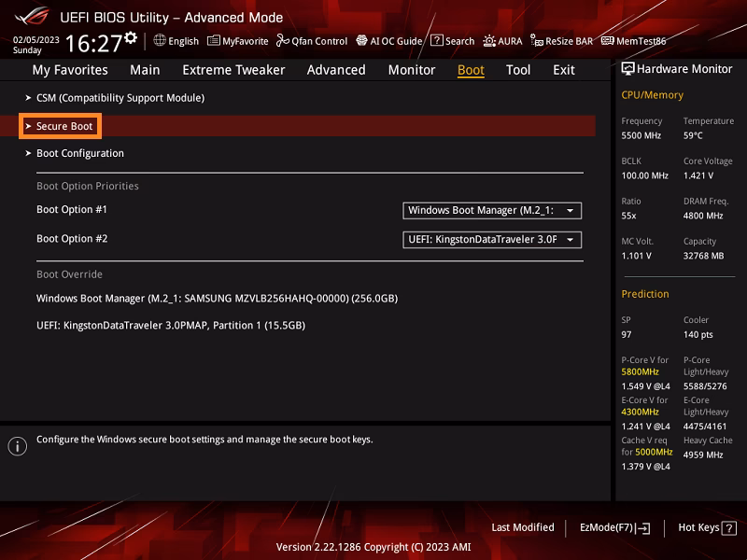
Task: Open the clock settings gear icon
Action: [x=131, y=37]
